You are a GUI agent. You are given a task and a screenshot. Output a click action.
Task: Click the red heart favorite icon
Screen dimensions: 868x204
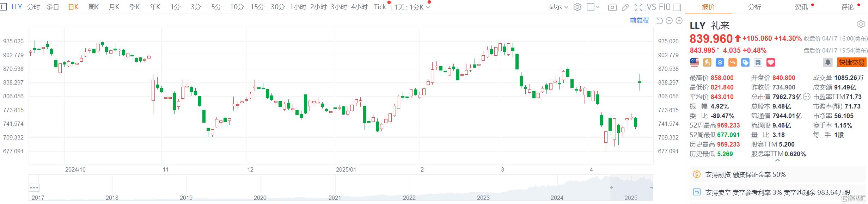[771, 62]
